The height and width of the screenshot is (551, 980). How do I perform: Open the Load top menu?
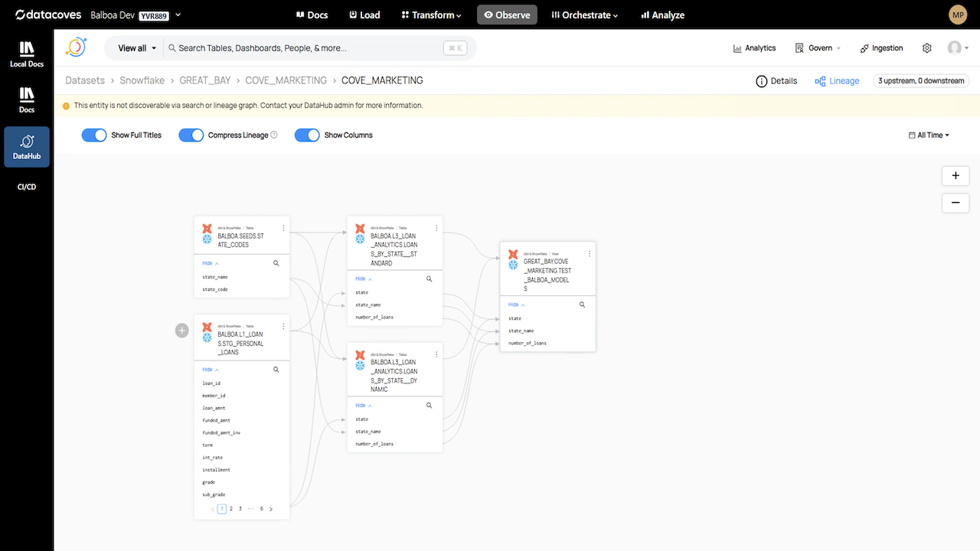coord(364,15)
